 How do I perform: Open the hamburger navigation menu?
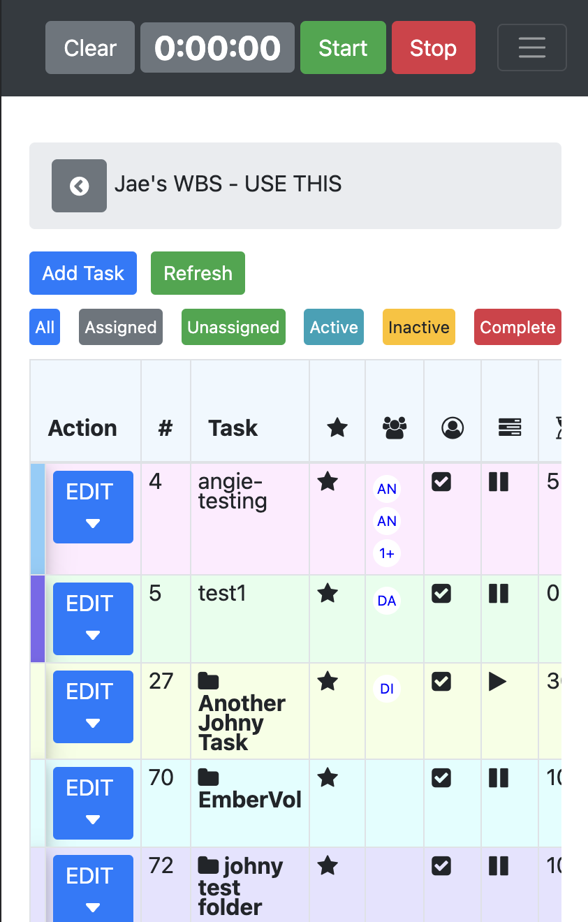tap(531, 47)
